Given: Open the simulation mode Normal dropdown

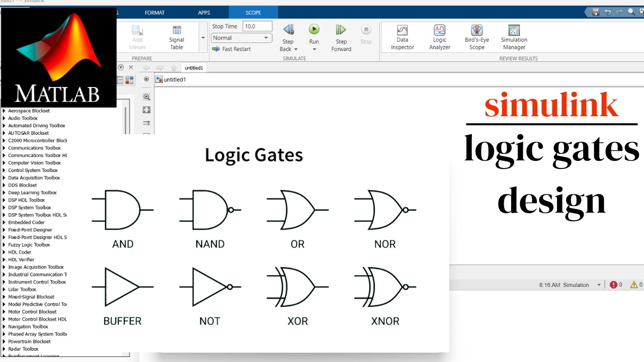Looking at the screenshot, I should click(x=242, y=38).
